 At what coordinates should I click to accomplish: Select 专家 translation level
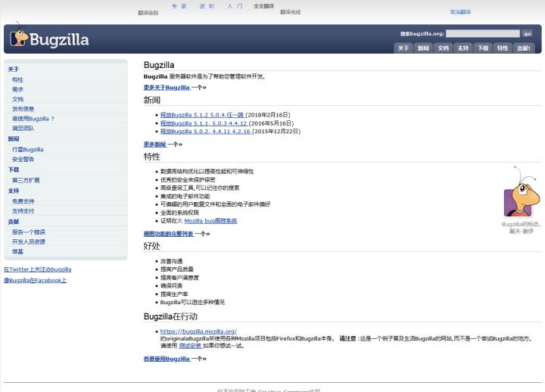click(x=179, y=6)
